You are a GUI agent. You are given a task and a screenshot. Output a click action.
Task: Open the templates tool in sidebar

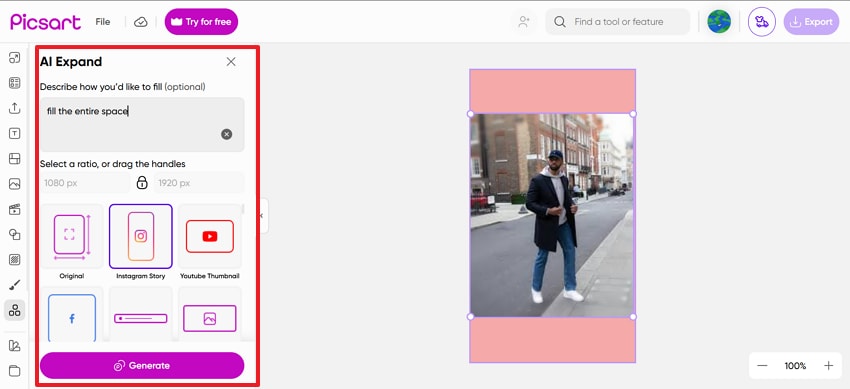[x=15, y=83]
